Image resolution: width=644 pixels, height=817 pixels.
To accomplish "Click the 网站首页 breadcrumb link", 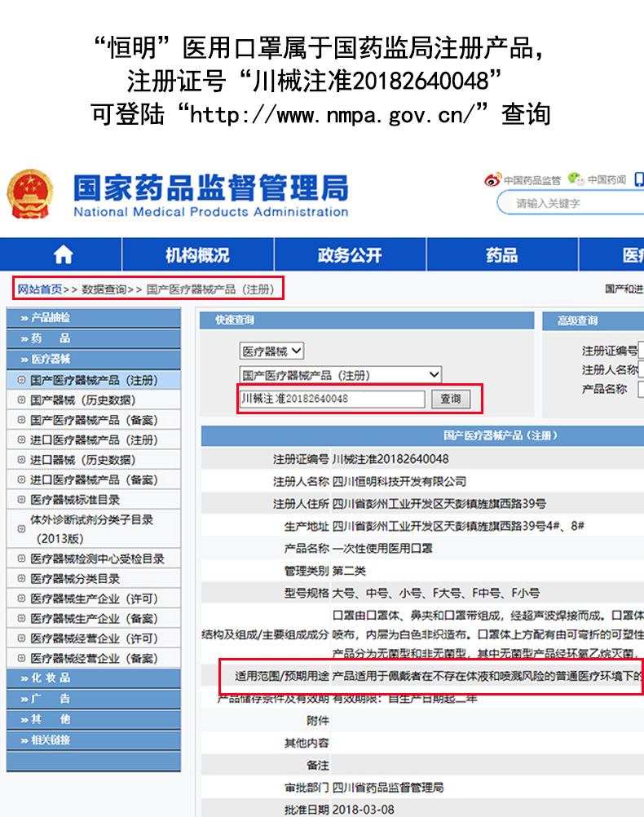I will click(40, 289).
